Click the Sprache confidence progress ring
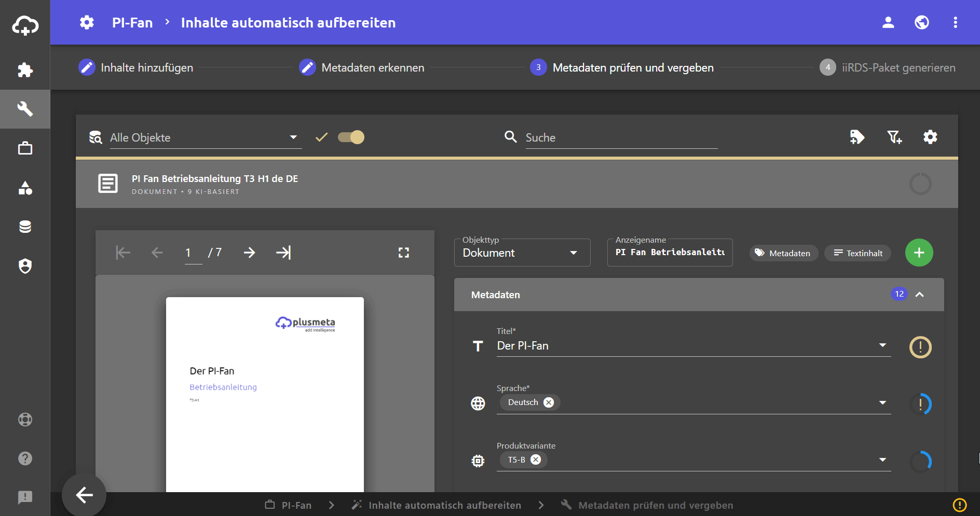 coord(920,404)
